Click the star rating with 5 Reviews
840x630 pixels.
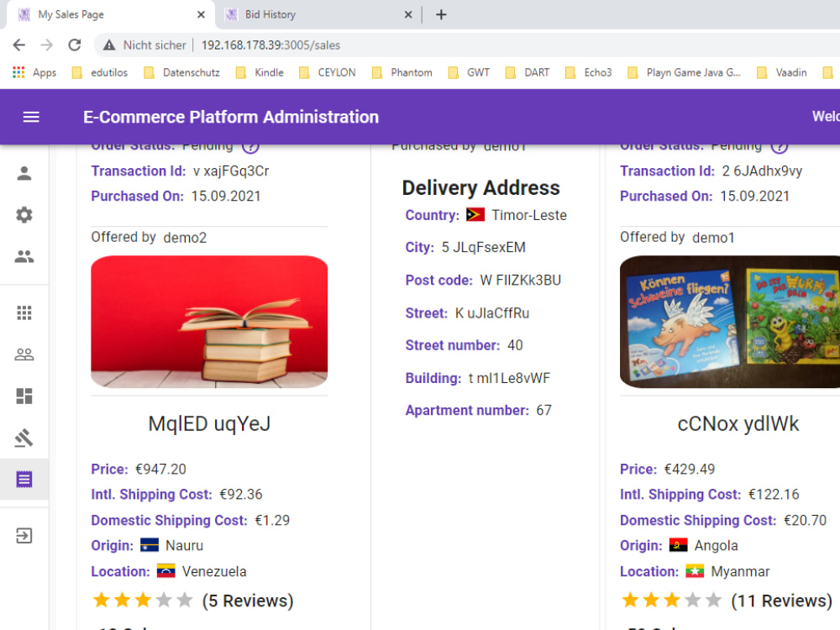[143, 600]
